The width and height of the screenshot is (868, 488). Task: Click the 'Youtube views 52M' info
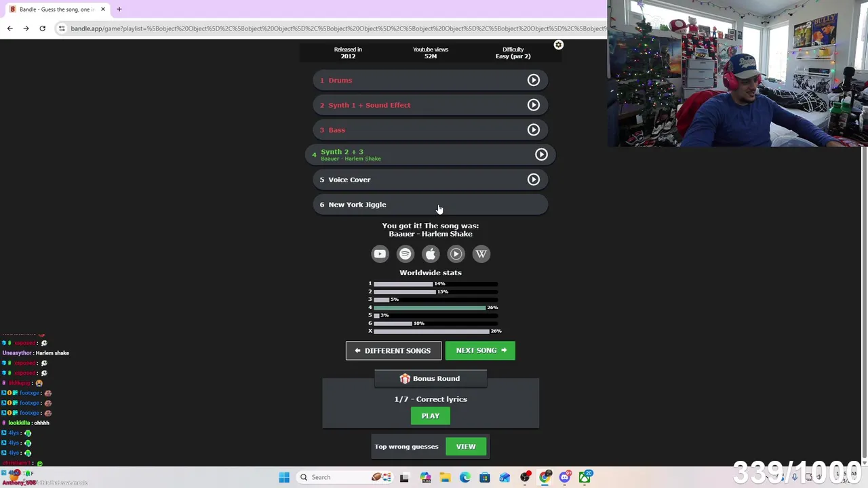(431, 53)
